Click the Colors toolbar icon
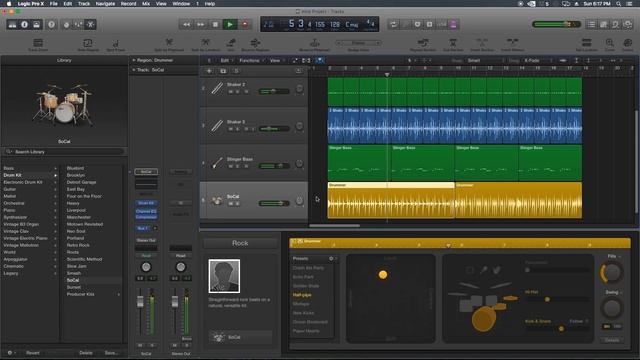The width and height of the screenshot is (640, 360). pos(628,43)
